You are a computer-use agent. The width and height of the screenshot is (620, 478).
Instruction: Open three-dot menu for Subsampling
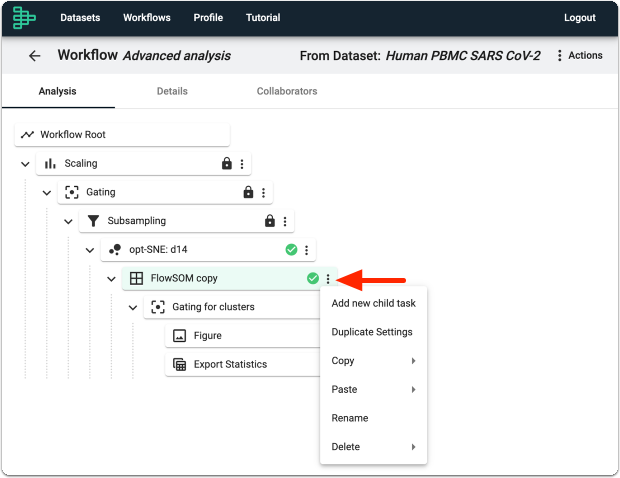click(x=285, y=221)
